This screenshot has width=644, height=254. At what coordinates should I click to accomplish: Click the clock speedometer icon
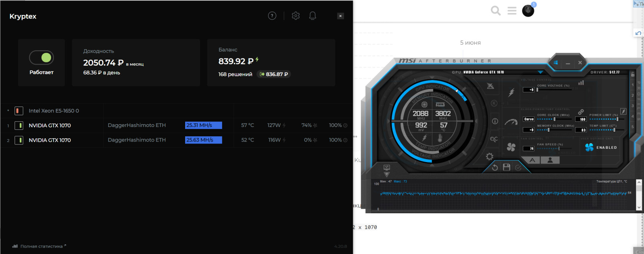pyautogui.click(x=511, y=122)
